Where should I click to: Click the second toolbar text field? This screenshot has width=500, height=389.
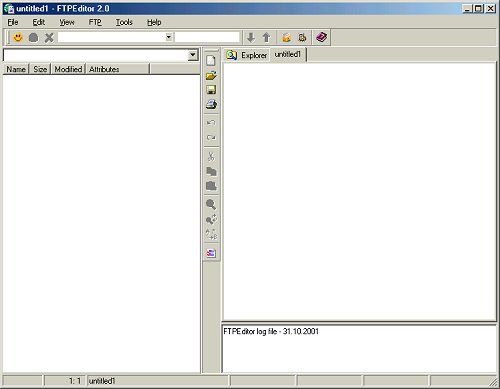(207, 37)
